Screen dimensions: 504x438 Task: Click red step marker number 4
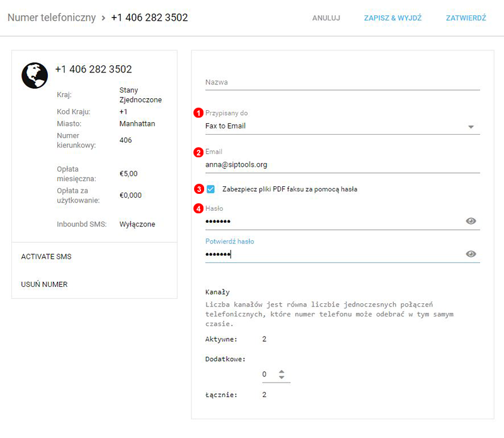[198, 208]
